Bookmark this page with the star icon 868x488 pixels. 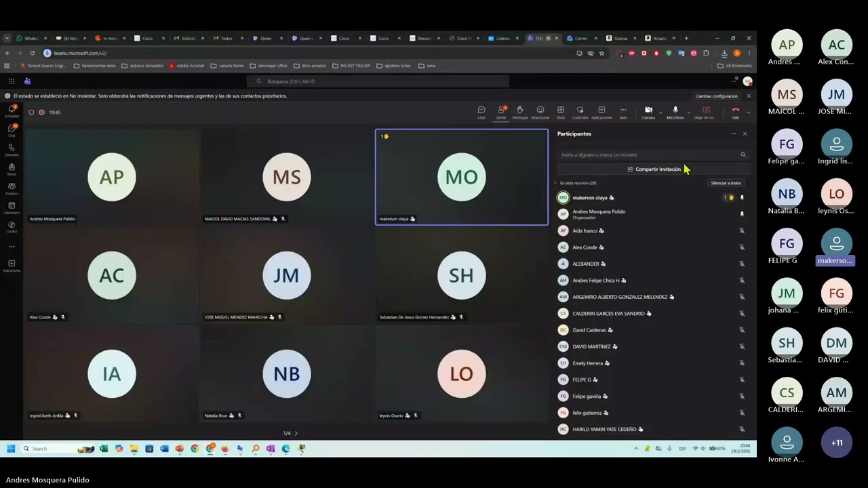(x=601, y=53)
